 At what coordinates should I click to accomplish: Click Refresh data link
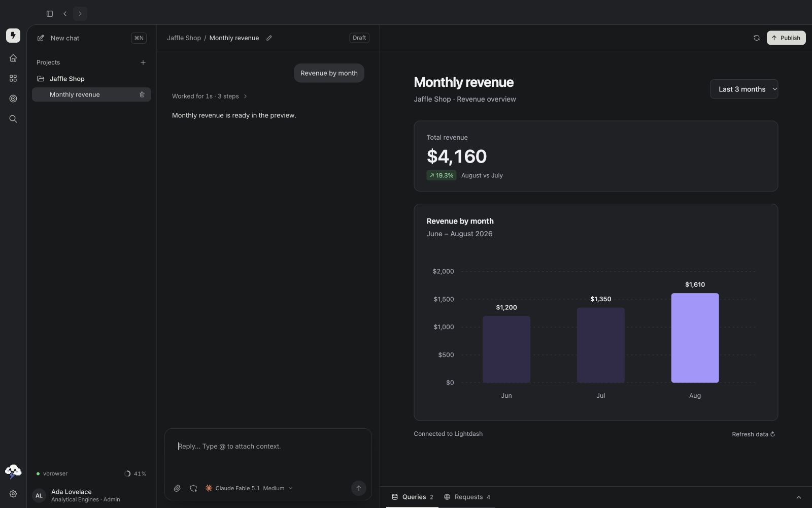[753, 434]
